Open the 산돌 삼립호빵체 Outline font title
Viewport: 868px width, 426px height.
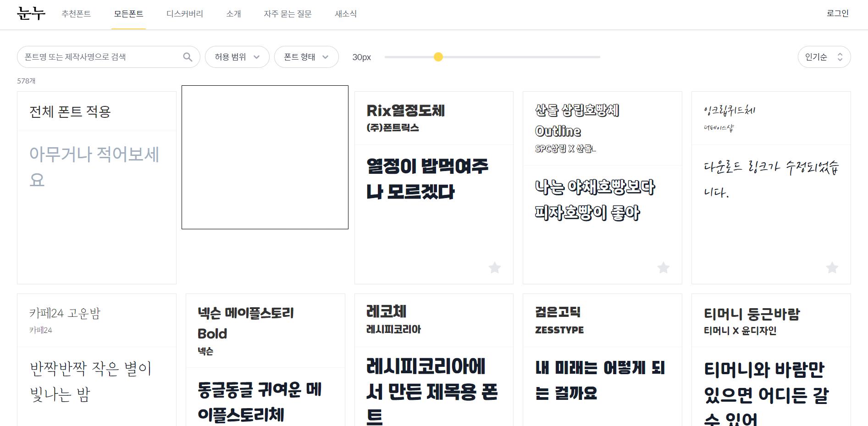point(577,121)
